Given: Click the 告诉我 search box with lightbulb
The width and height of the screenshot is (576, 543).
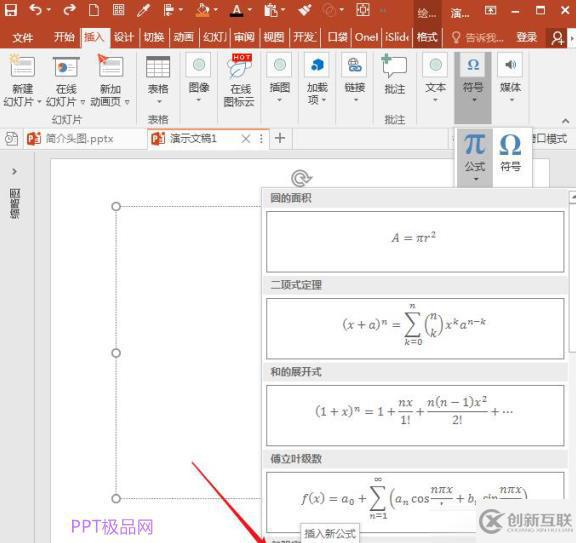Looking at the screenshot, I should (477, 37).
